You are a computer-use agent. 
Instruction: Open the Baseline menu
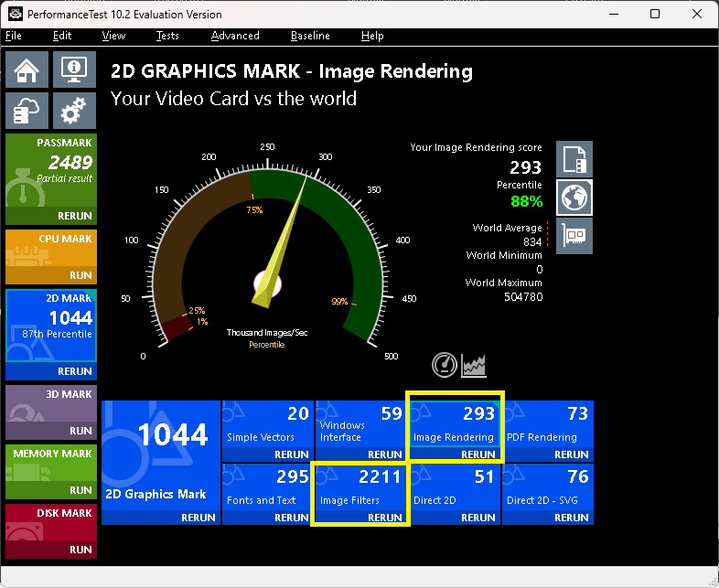click(310, 36)
